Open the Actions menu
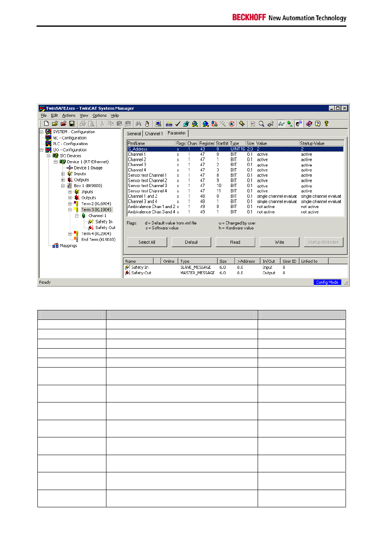Screen dimensions: 392x555 [69, 116]
